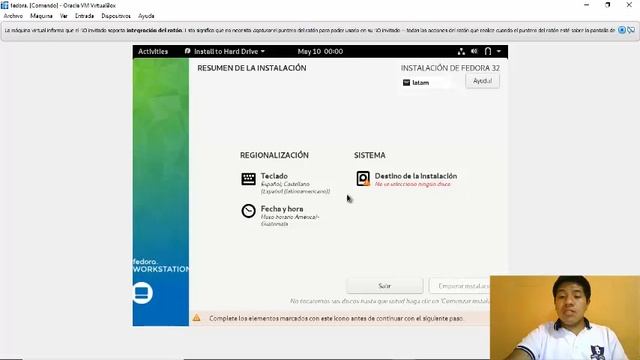The image size is (640, 360).
Task: Click the Huso horario América/Guatemala text
Action: 290,220
